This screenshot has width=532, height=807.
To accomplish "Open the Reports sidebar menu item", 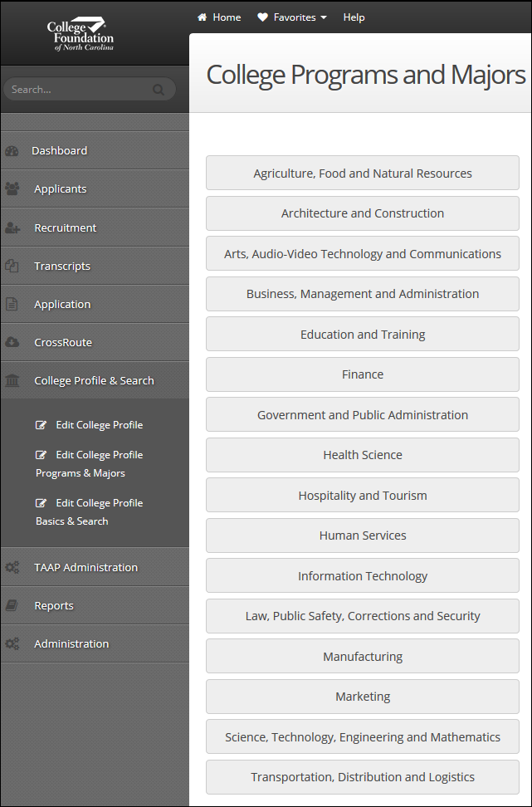I will point(54,605).
